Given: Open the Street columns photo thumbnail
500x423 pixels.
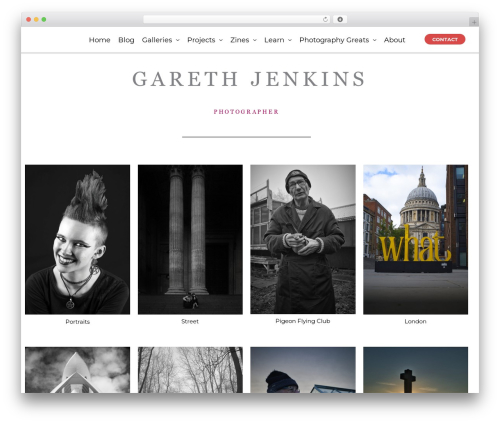Looking at the screenshot, I should point(190,239).
